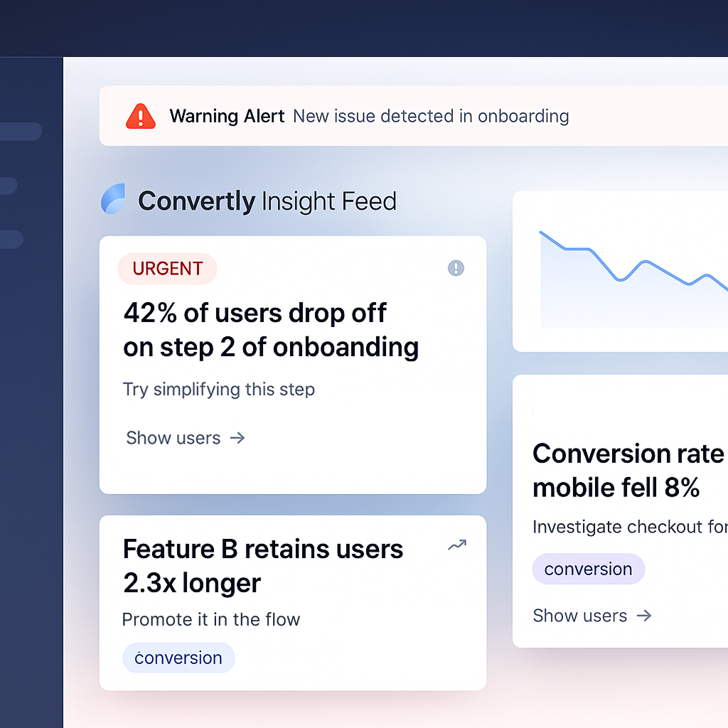Viewport: 728px width, 728px height.
Task: Open the Convertly leaf logo
Action: 113,199
